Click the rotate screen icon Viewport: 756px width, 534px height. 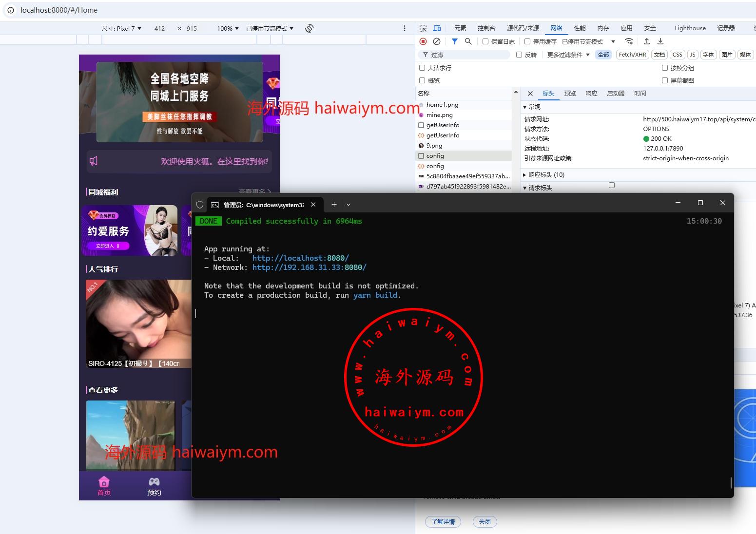pos(309,28)
